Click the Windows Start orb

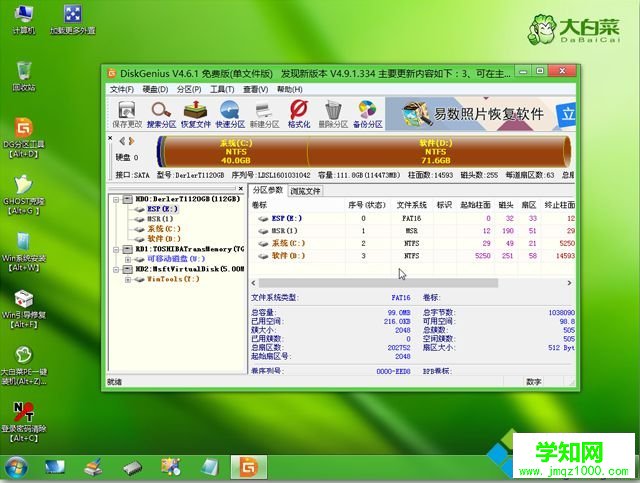(16, 468)
